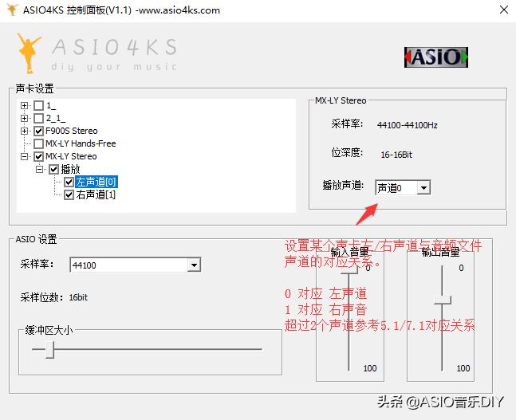The image size is (516, 420).
Task: Click the 声道0 value in channel combo
Action: pos(389,188)
